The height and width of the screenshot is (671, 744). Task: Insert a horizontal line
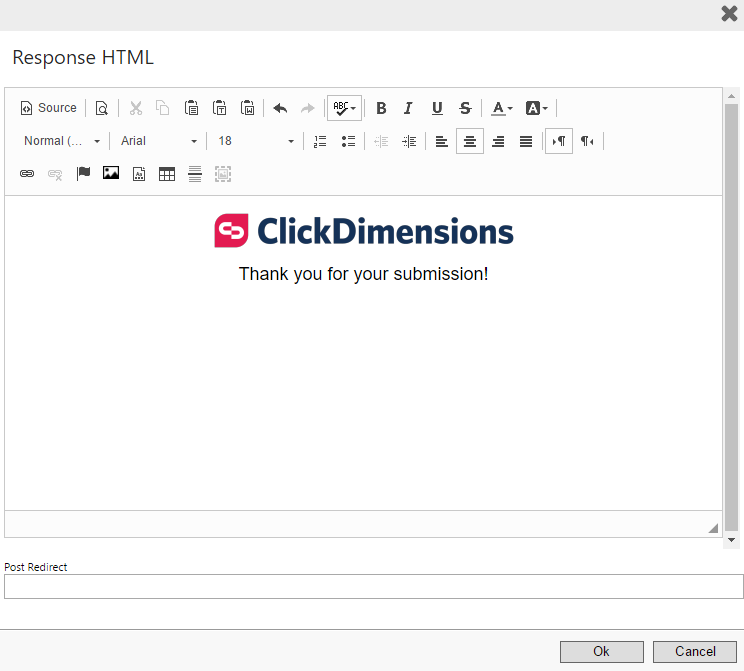(x=195, y=174)
